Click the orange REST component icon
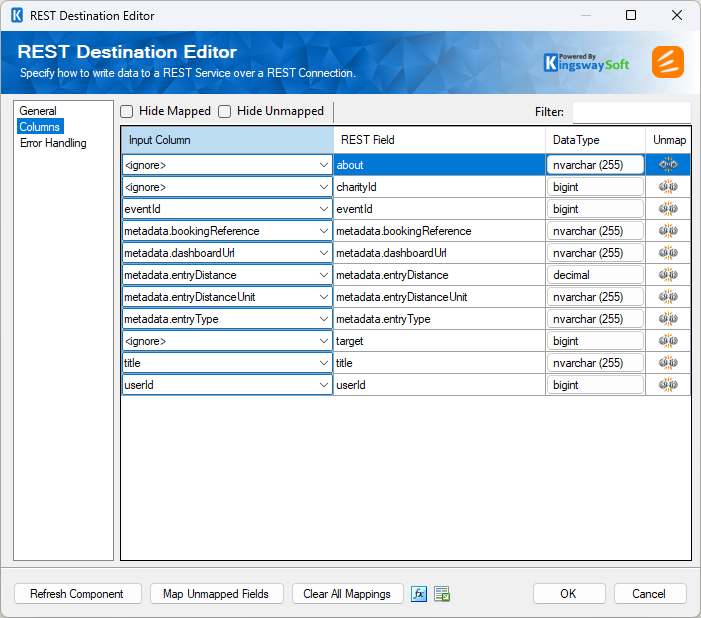 click(x=667, y=62)
